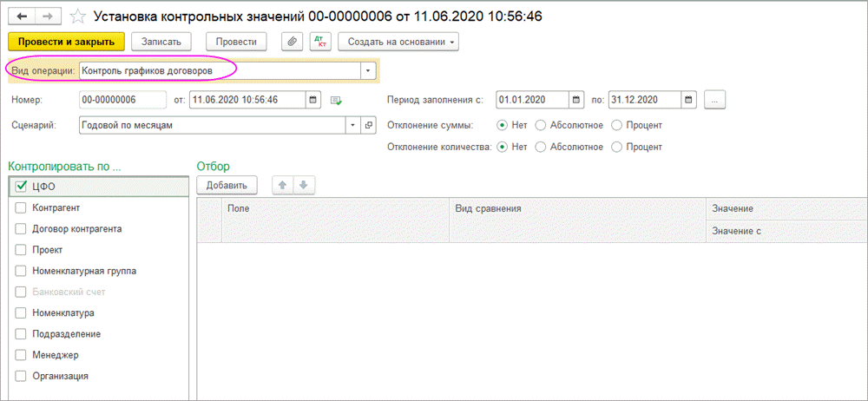Image resolution: width=868 pixels, height=401 pixels.
Task: Open the Сценарий linked item icon
Action: 368,125
